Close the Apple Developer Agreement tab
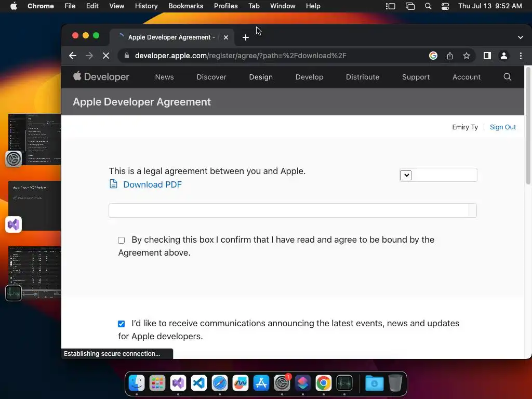The height and width of the screenshot is (399, 532). click(226, 37)
